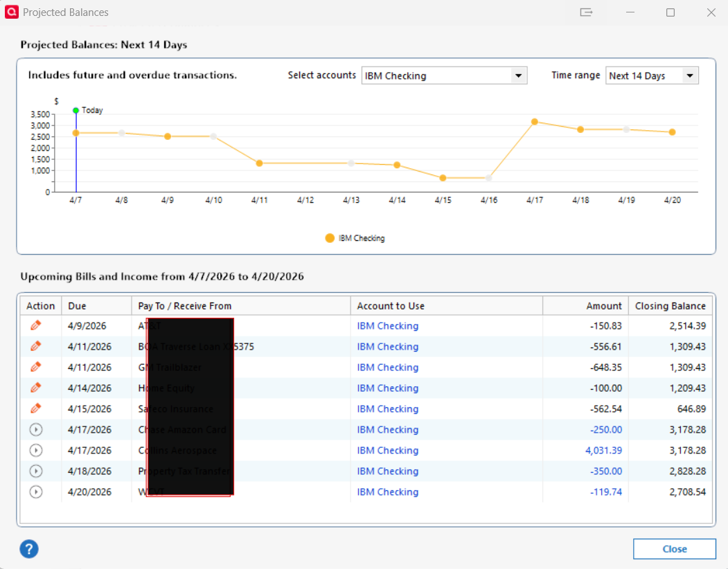Open the Time range dropdown
This screenshot has height=569, width=728.
(652, 75)
